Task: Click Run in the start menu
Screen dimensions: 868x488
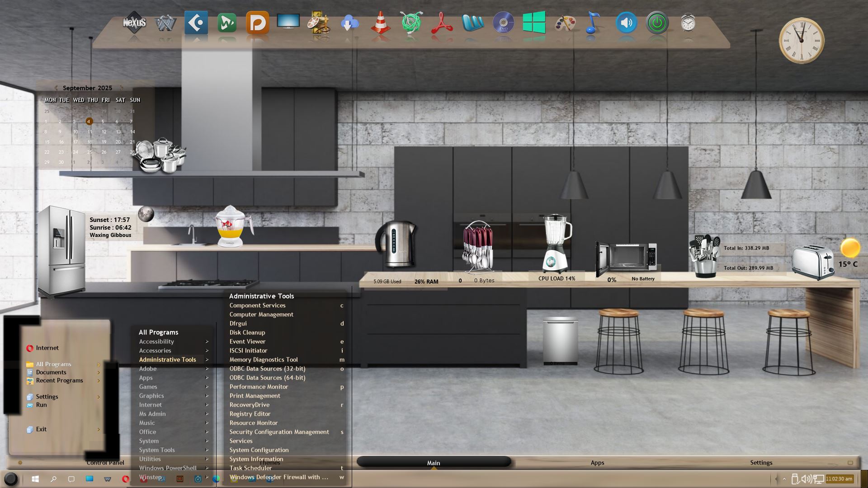Action: coord(41,405)
